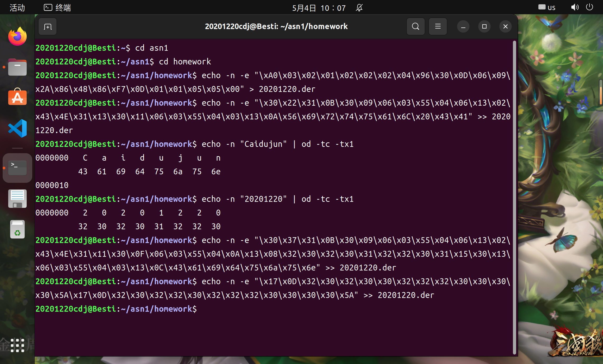
Task: Open terminal hamburger menu
Action: tap(438, 26)
